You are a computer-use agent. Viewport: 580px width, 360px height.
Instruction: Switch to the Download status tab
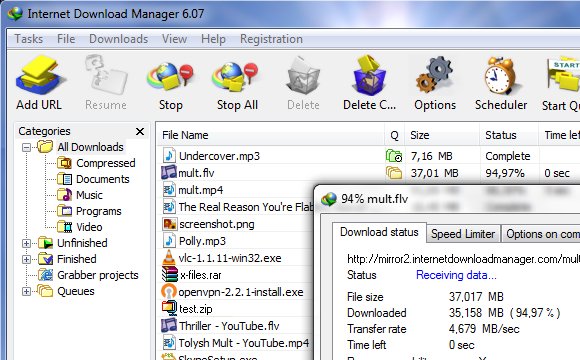click(x=379, y=232)
